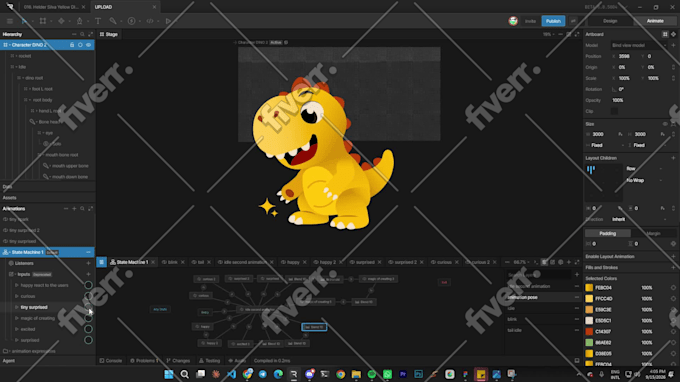
Task: Click the Publish button
Action: [553, 21]
